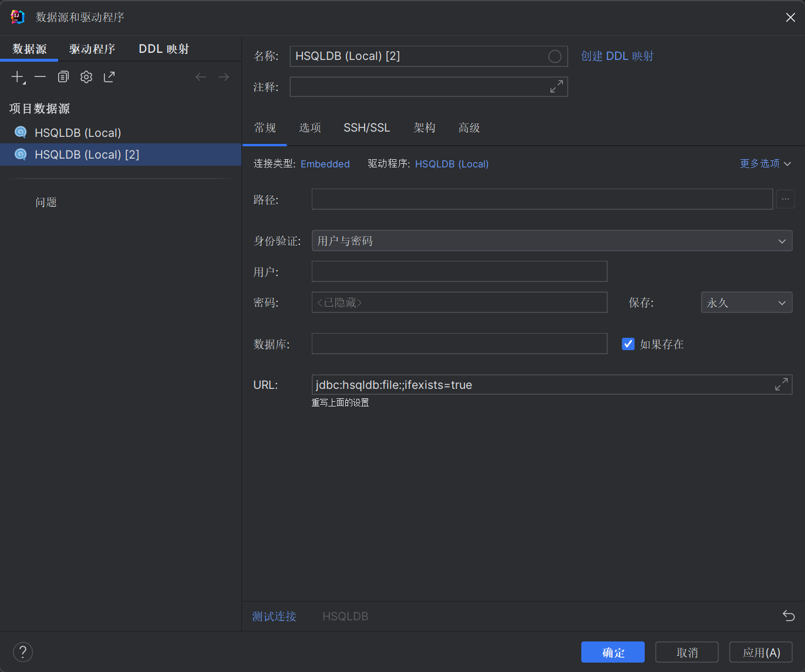Click the 确定 button

point(613,652)
